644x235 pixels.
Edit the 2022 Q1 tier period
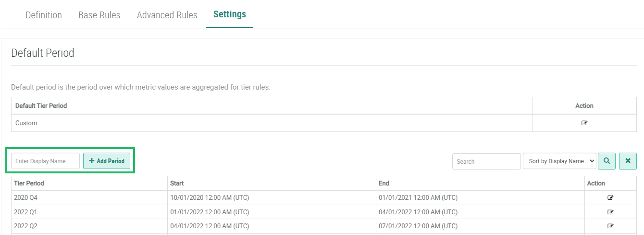tap(610, 212)
